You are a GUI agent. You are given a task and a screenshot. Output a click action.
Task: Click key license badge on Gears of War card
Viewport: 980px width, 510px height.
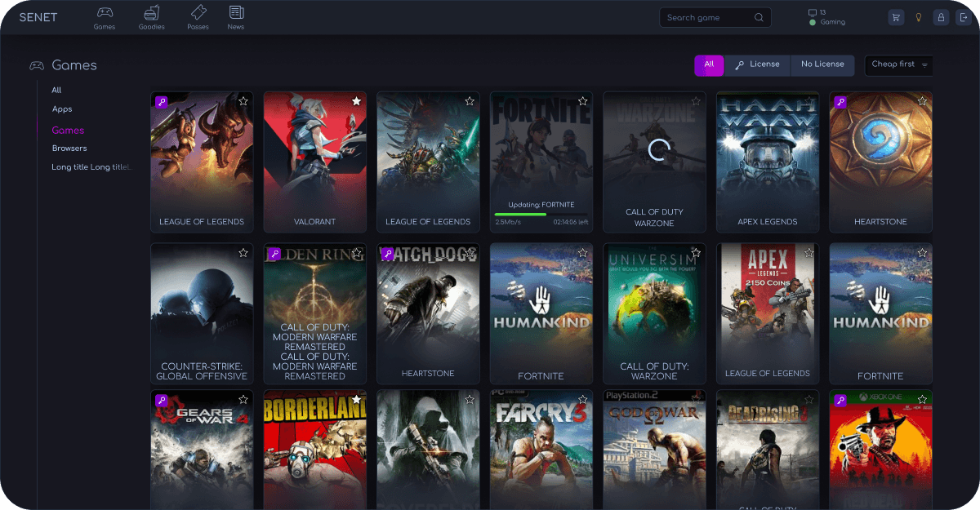coord(162,401)
